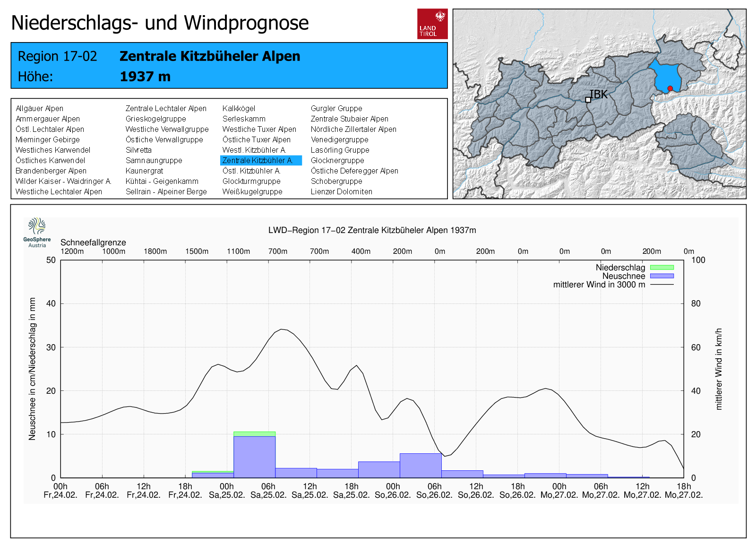Image resolution: width=756 pixels, height=545 pixels.
Task: Select Östl. Kitzbühler A. region
Action: (251, 171)
